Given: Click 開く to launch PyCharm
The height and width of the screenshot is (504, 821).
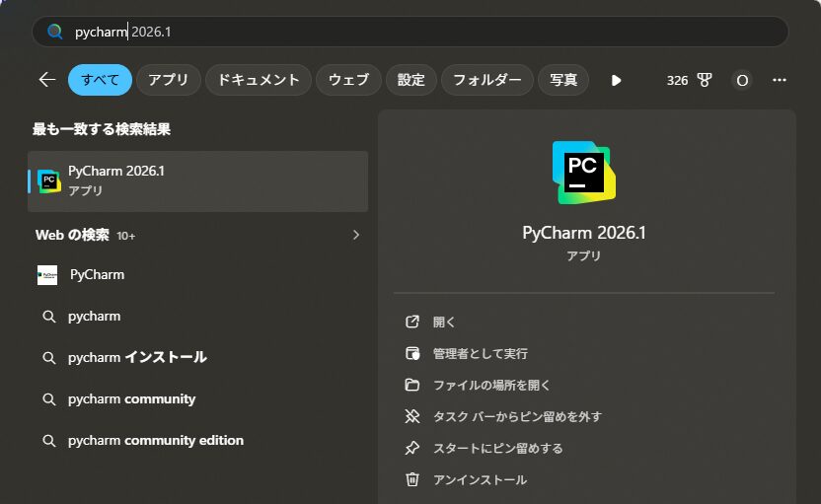Looking at the screenshot, I should click(x=444, y=322).
